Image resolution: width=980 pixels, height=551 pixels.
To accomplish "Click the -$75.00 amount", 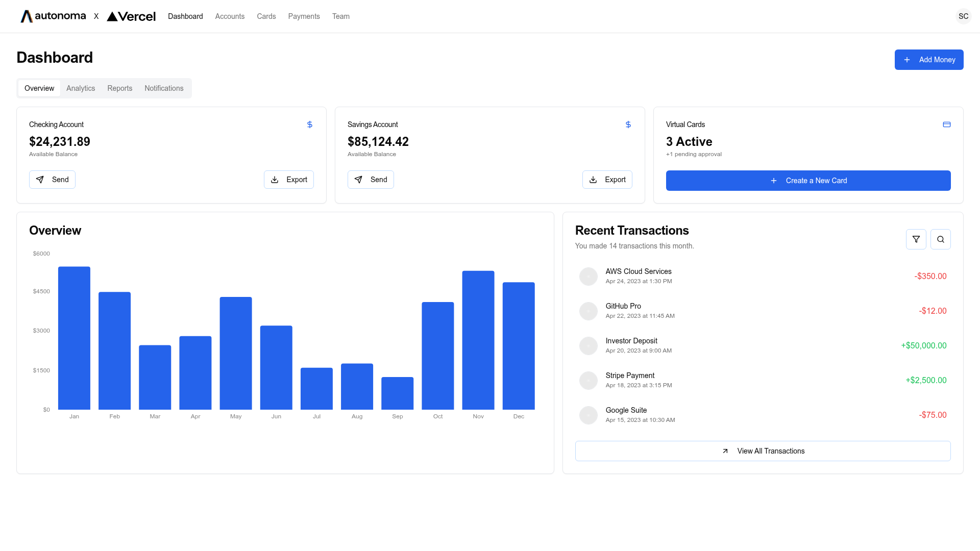I will [x=933, y=415].
